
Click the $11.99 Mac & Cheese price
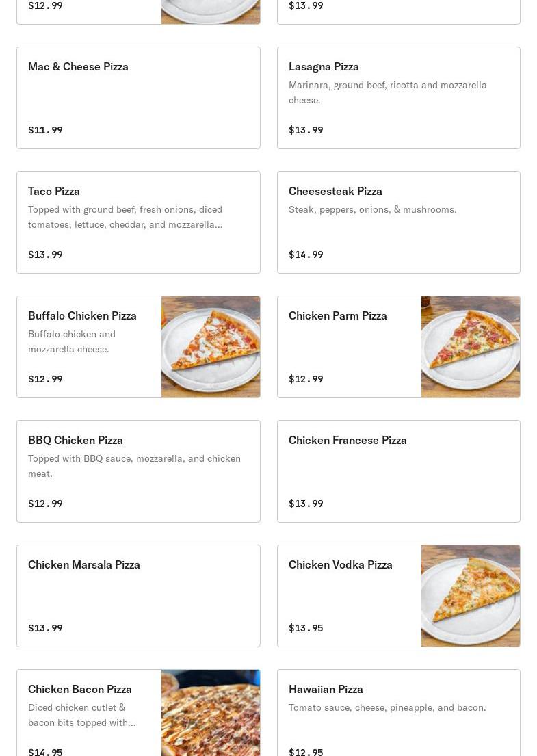45,130
